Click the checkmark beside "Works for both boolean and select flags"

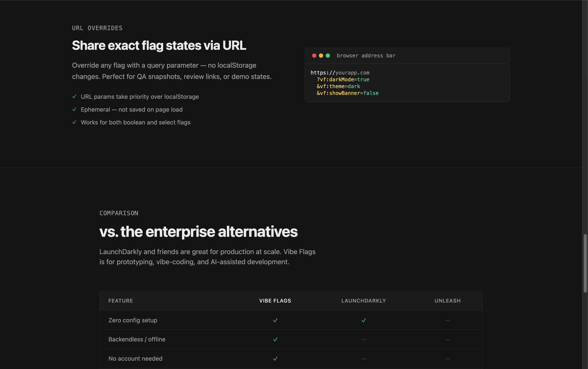point(74,122)
